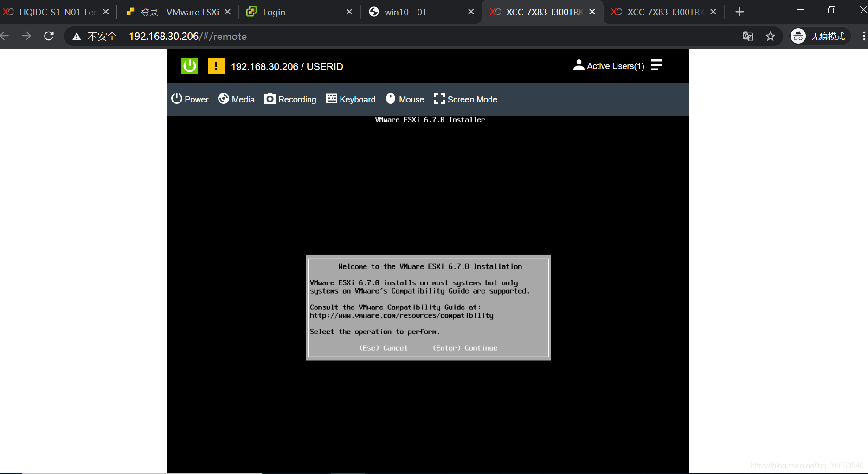
Task: Click the green power status icon
Action: [190, 66]
